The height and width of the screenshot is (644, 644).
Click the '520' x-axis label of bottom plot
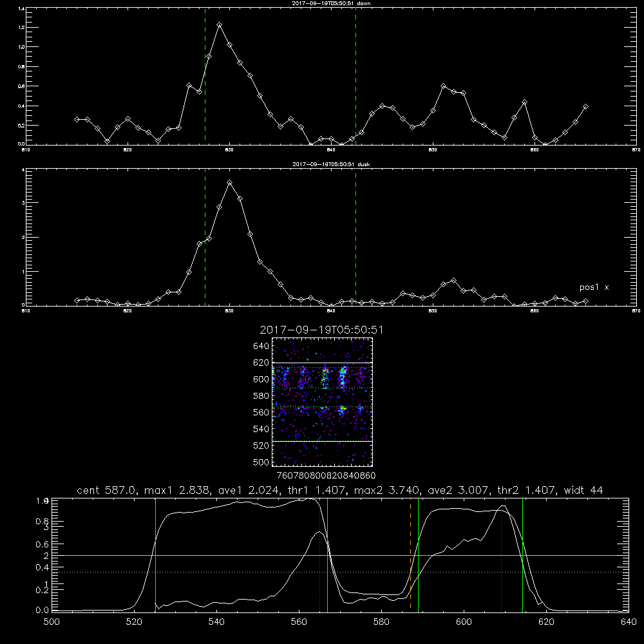tap(134, 622)
